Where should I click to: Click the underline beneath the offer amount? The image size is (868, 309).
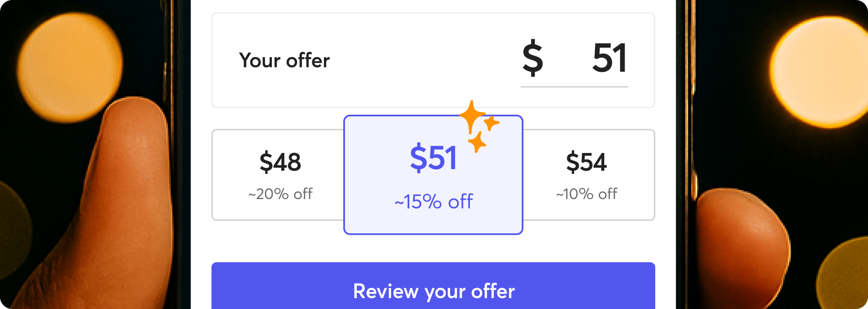click(574, 87)
